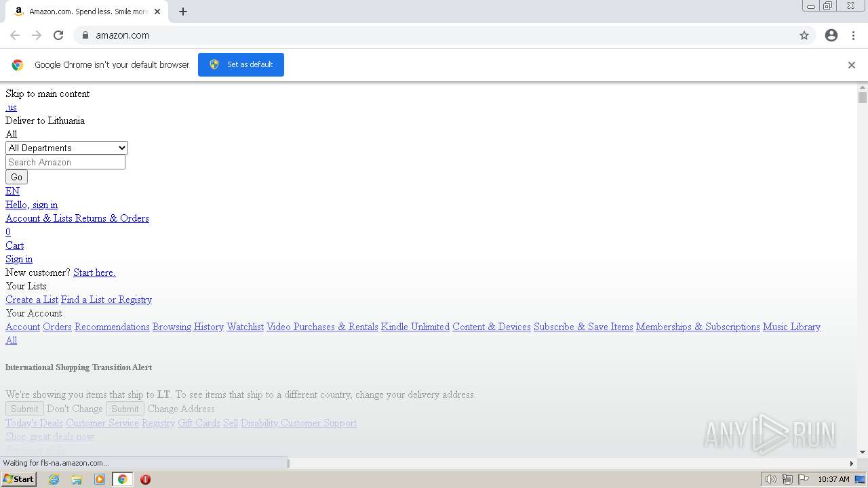Screen dimensions: 868x488
Task: Go forward in browser history
Action: pyautogui.click(x=37, y=35)
